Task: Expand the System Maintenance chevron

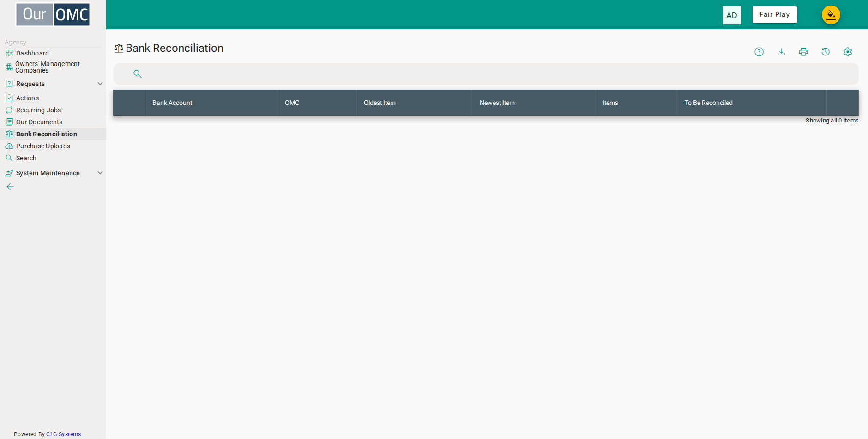Action: [x=100, y=173]
